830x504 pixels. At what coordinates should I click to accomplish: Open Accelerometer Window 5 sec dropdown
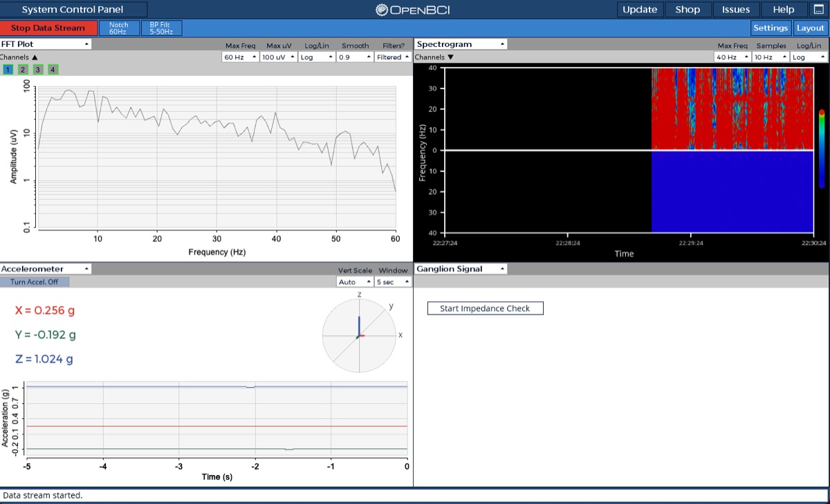(393, 282)
